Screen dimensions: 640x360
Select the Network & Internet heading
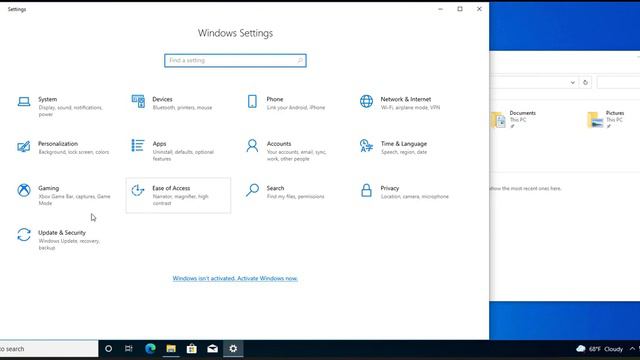406,99
